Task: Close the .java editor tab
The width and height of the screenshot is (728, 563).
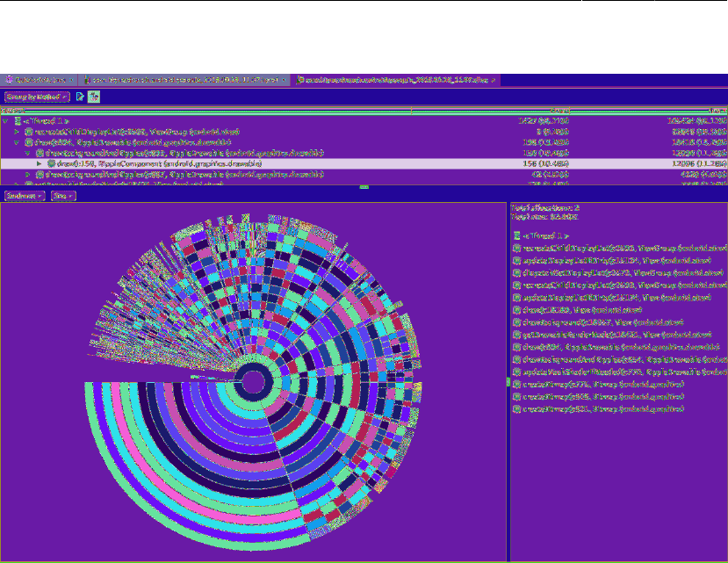Action: tap(71, 80)
